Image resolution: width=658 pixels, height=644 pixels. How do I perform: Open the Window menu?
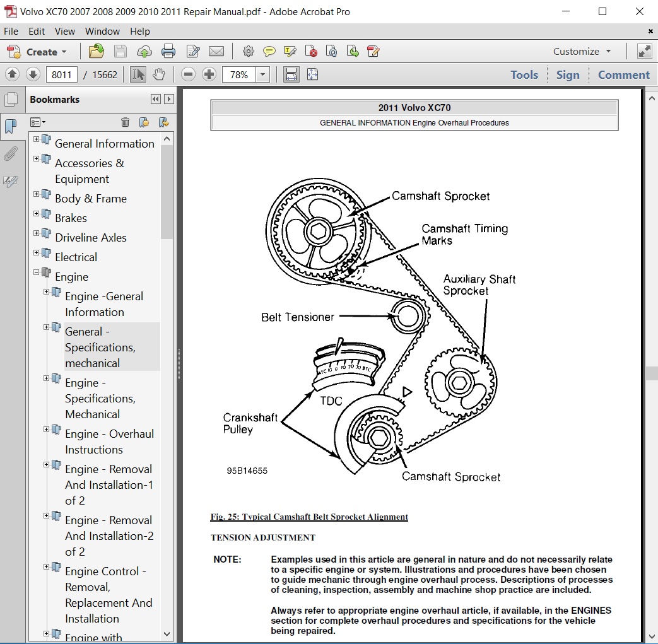102,32
